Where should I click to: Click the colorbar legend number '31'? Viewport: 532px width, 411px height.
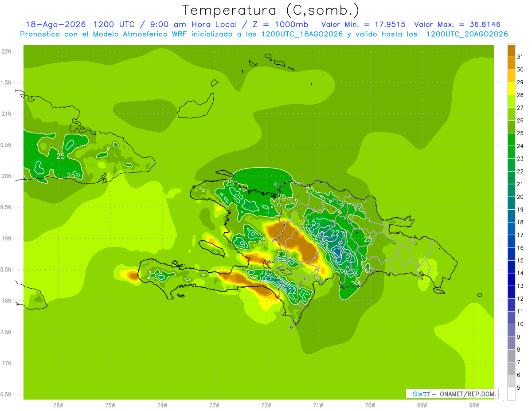[x=520, y=57]
